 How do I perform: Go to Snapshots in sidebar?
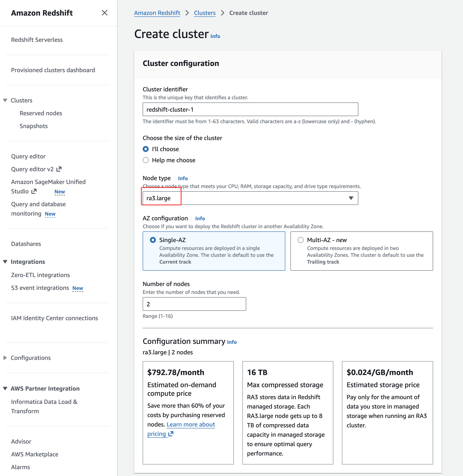(x=34, y=126)
